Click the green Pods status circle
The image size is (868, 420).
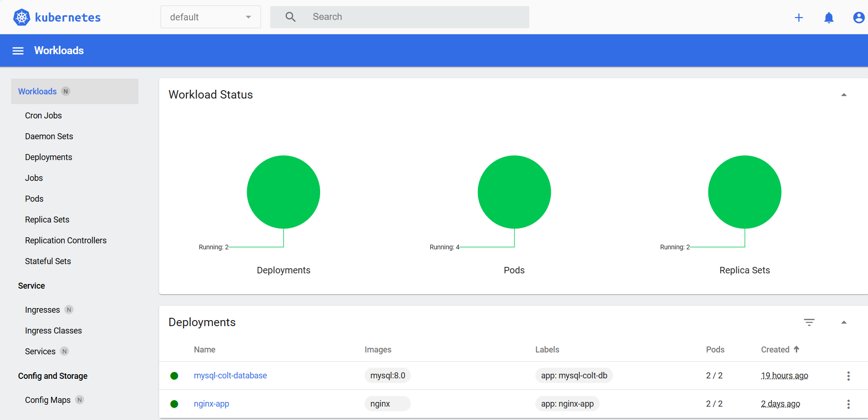514,192
